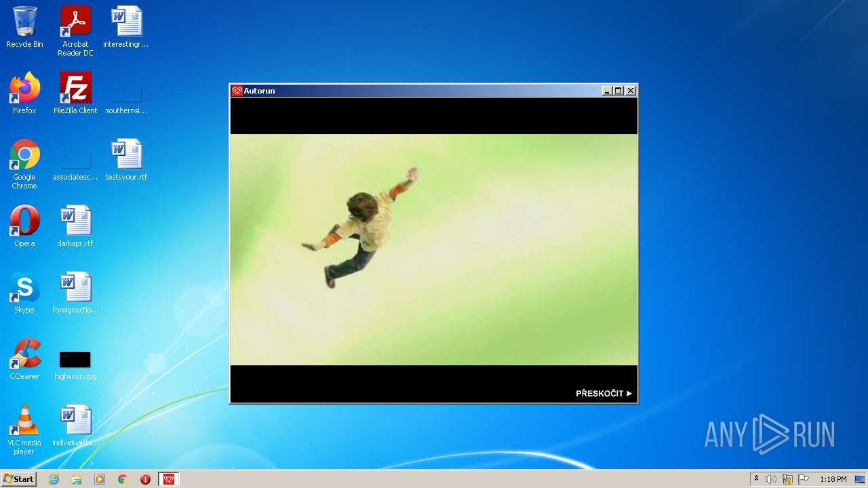The height and width of the screenshot is (488, 868).
Task: Click the Show desktop button
Action: click(x=861, y=479)
